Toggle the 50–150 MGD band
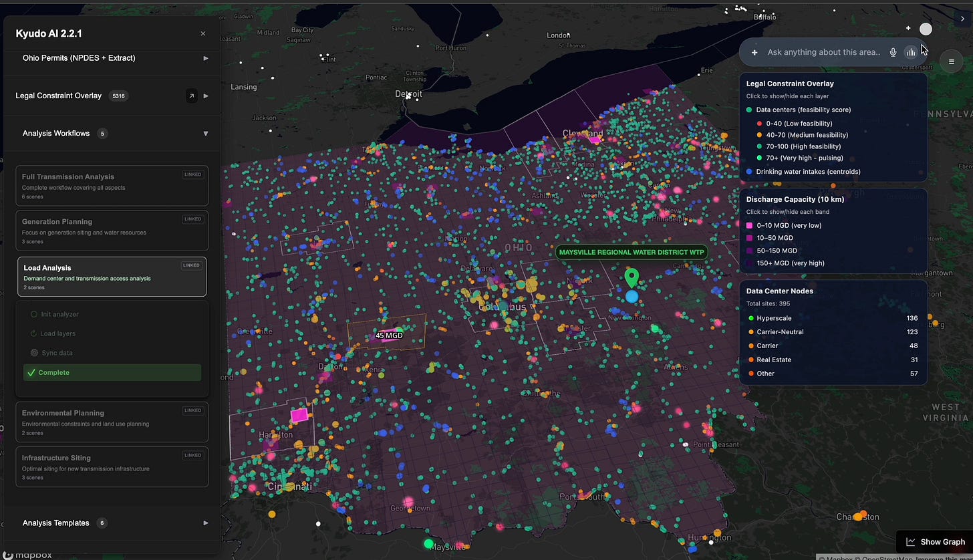 point(772,251)
